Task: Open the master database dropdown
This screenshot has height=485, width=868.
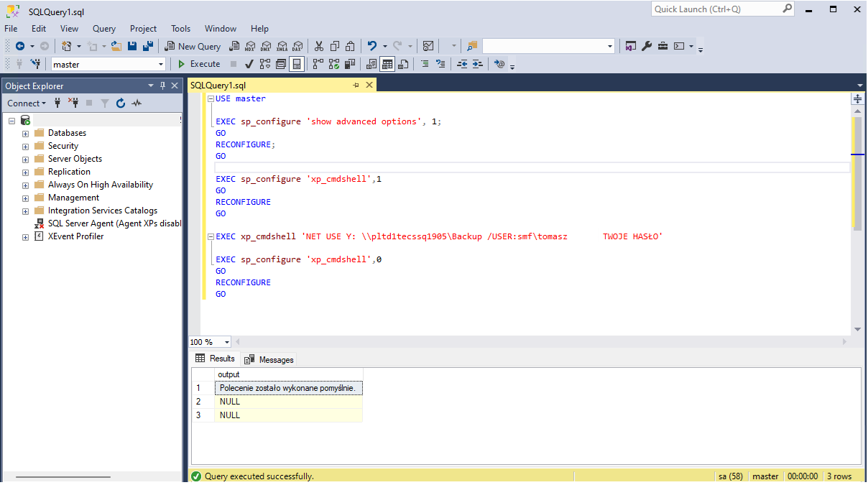Action: 161,64
